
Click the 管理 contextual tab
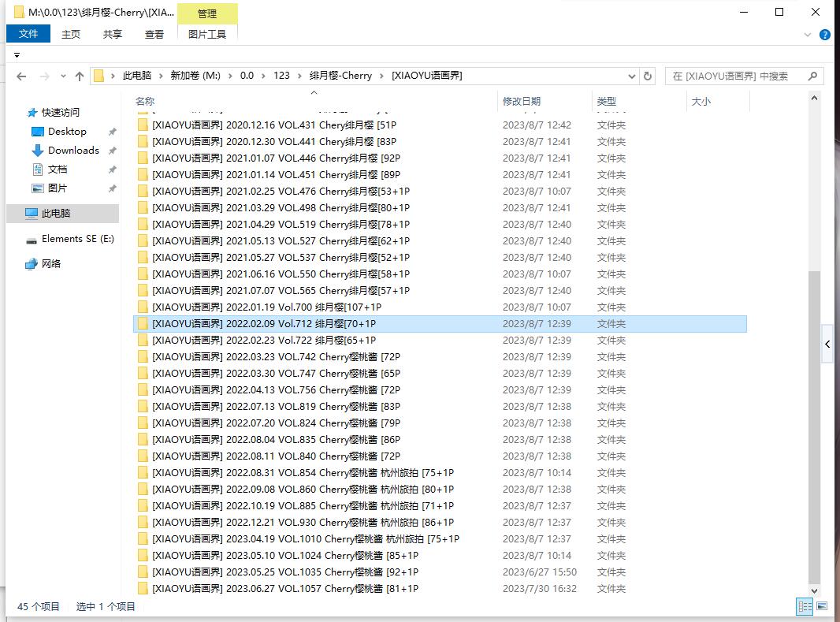(207, 14)
